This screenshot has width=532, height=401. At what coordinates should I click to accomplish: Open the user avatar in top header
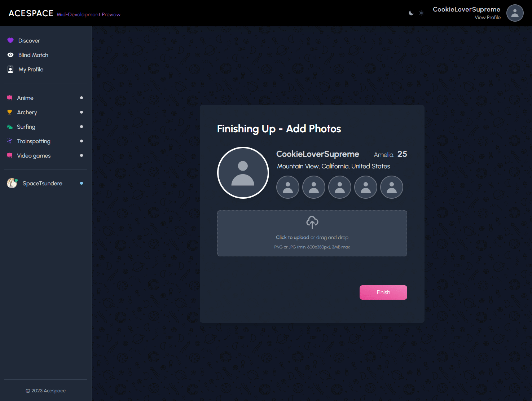point(515,13)
